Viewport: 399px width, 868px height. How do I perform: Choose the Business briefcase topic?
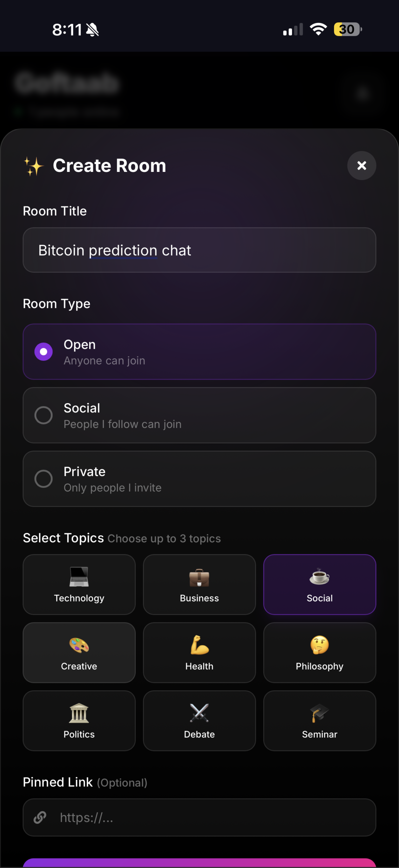[199, 584]
